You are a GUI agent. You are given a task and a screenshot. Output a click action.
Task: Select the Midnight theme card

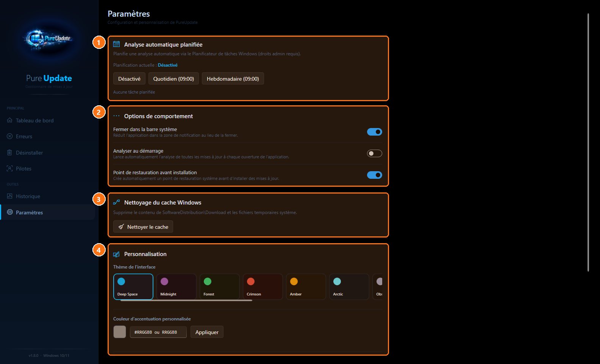[x=177, y=287]
